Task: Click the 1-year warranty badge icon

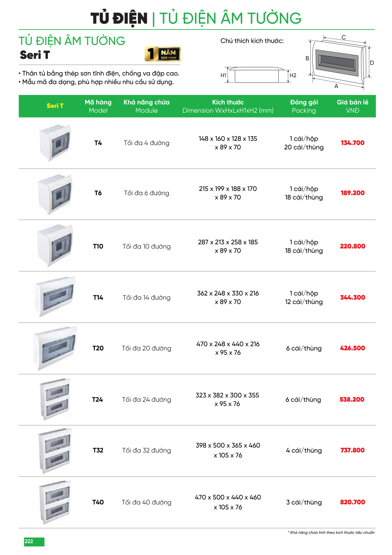Action: (162, 54)
